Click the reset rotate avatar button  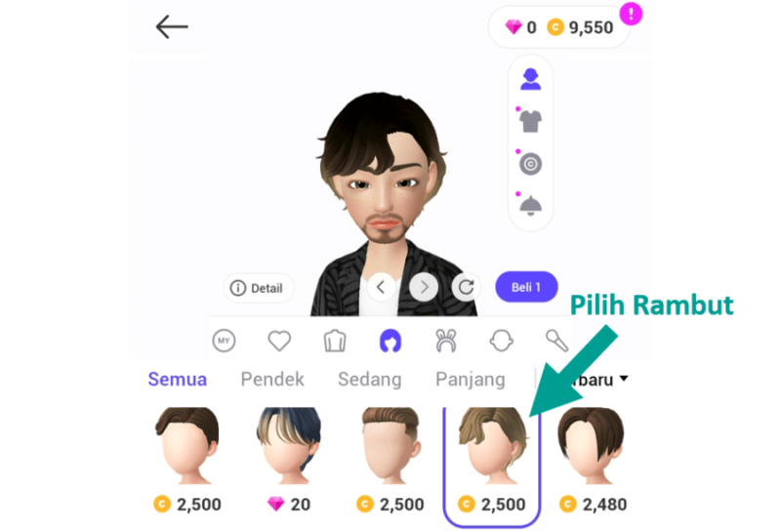click(x=466, y=287)
